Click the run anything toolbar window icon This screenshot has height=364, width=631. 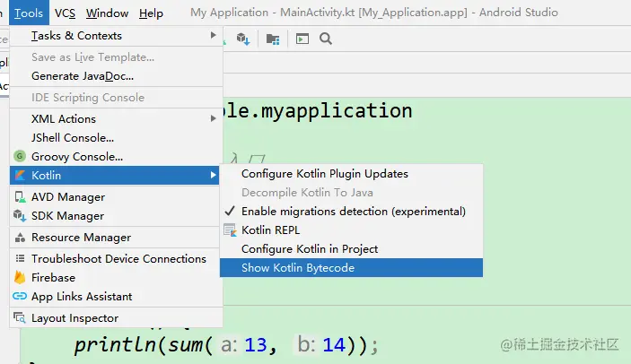[302, 39]
